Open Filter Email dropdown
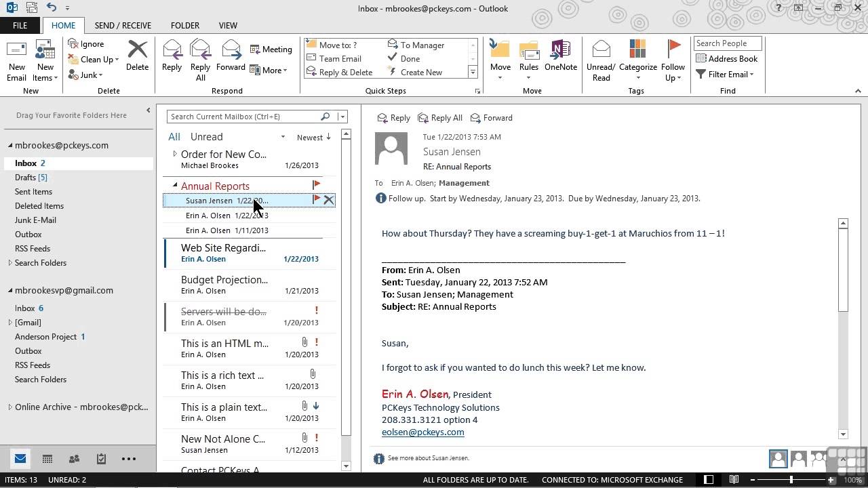This screenshot has width=868, height=488. [x=725, y=75]
